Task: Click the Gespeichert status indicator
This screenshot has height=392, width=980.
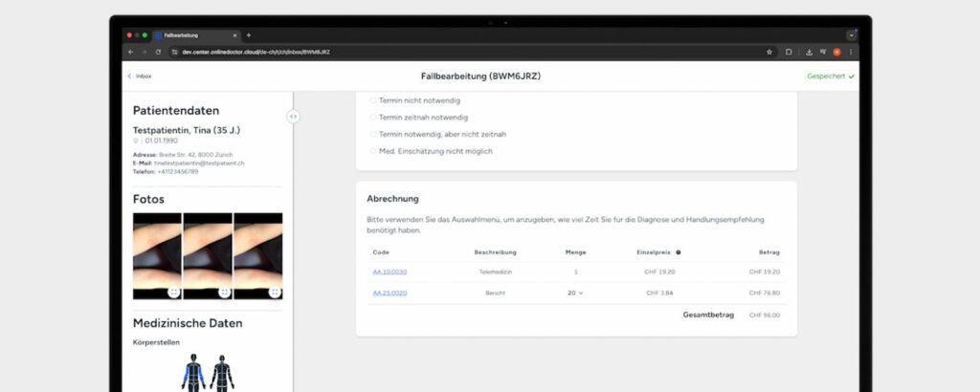Action: (831, 76)
